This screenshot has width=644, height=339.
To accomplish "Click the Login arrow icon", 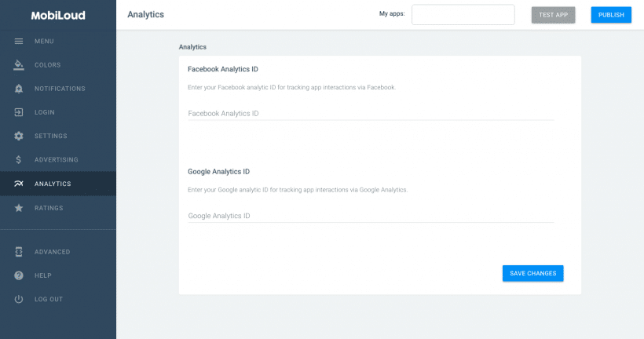I will 19,112.
